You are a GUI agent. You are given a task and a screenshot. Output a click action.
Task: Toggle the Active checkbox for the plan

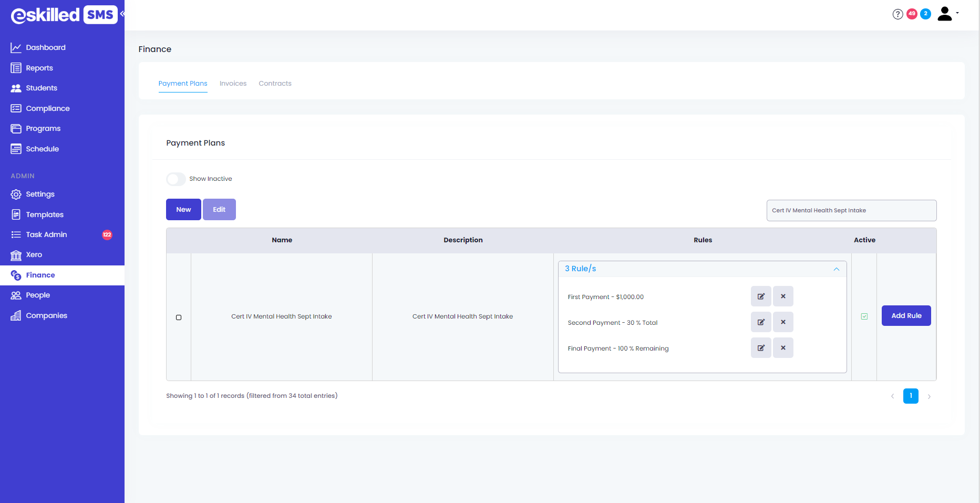pos(864,316)
